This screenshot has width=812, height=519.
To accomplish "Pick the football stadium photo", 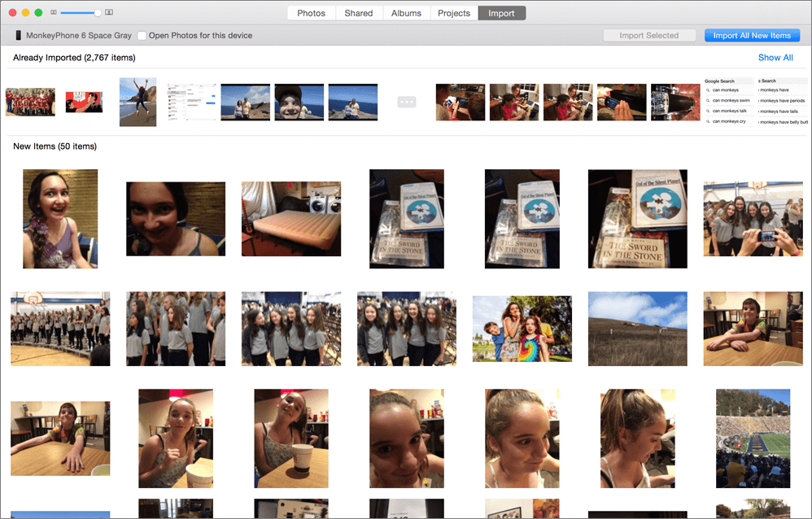I will click(753, 438).
